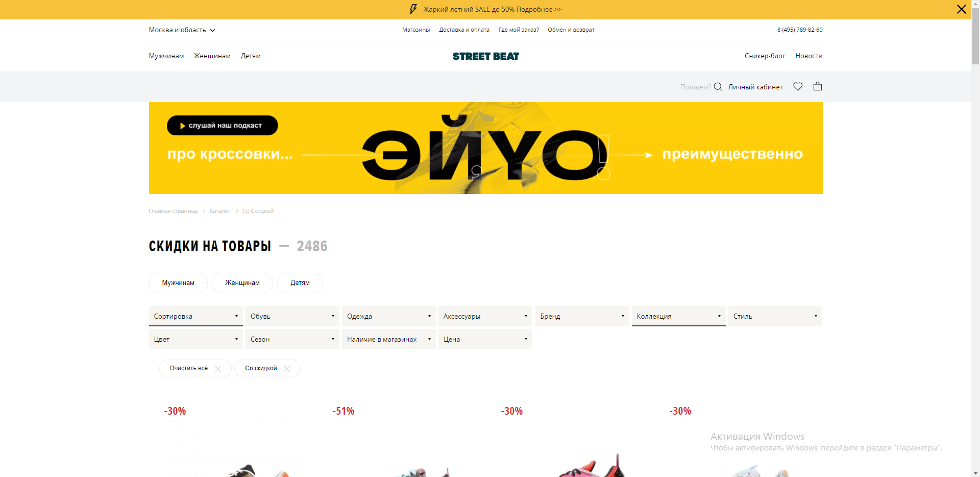The image size is (980, 477).
Task: Open the ЭЙYO podcast banner
Action: click(485, 148)
